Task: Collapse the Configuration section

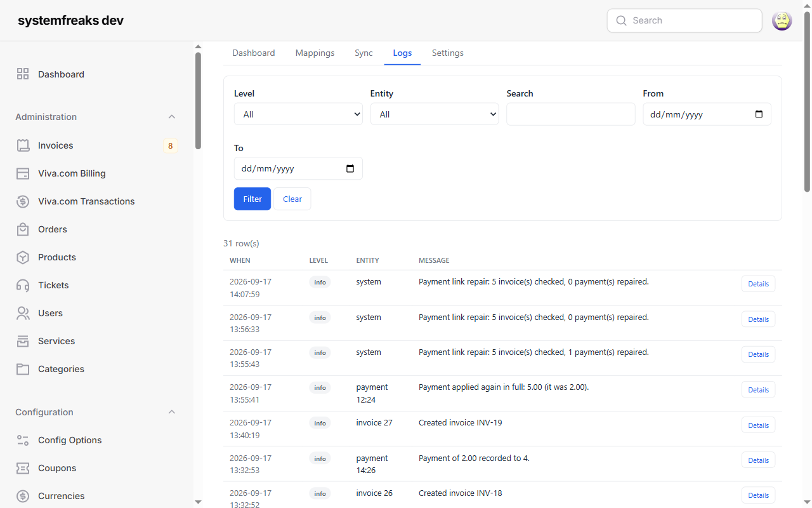Action: point(171,412)
